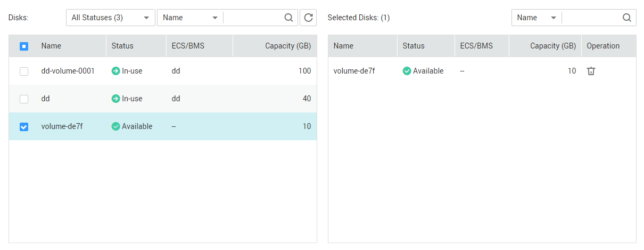Click the dd-volume-0001 disk name
Screen dimensions: 644x250
(x=68, y=71)
